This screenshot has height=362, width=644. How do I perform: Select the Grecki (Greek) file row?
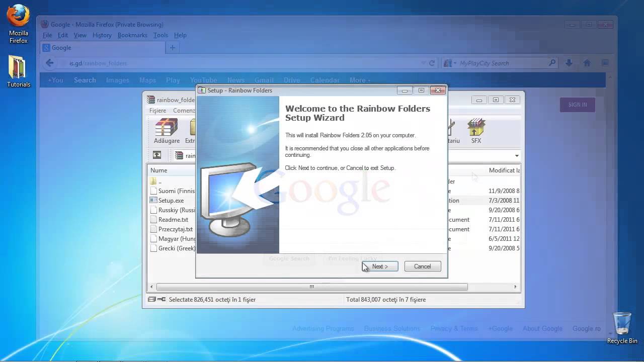[172, 248]
